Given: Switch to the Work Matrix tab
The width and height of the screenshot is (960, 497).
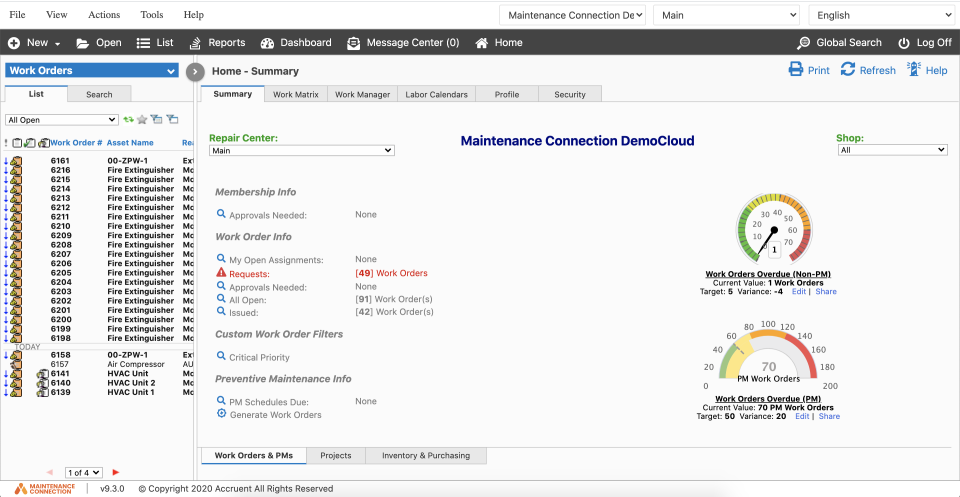Looking at the screenshot, I should [295, 94].
